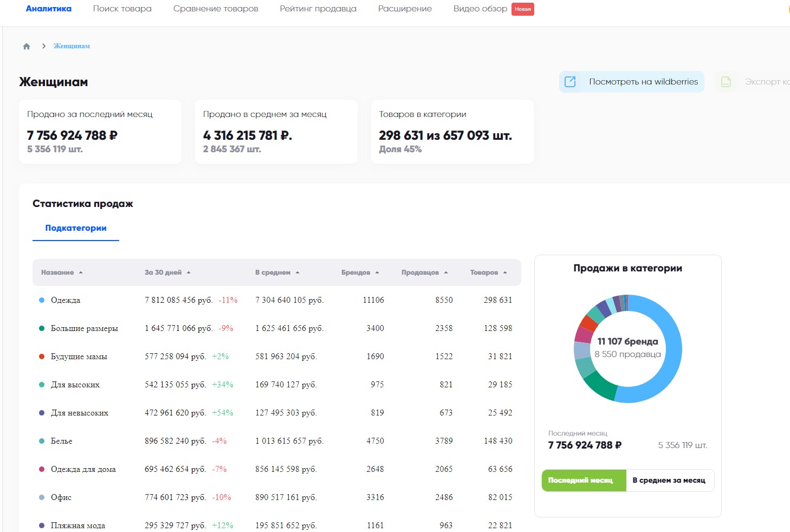The image size is (790, 532).
Task: Click the -11% change for Одежда
Action: pyautogui.click(x=228, y=300)
